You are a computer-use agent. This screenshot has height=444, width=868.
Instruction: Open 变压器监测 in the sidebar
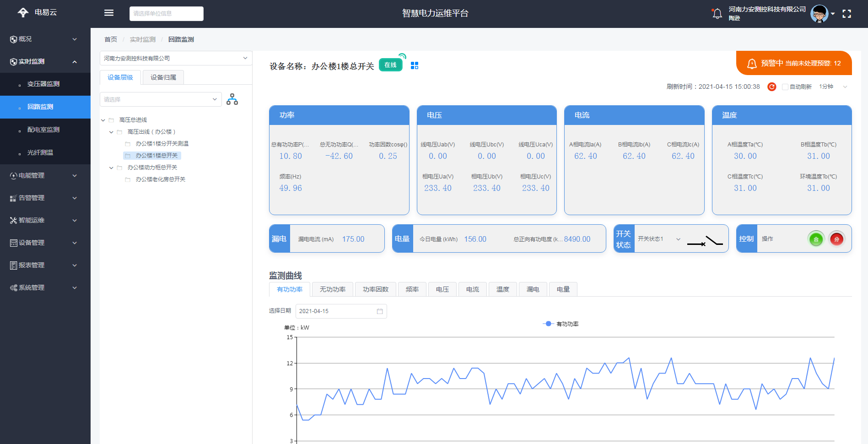pyautogui.click(x=43, y=84)
